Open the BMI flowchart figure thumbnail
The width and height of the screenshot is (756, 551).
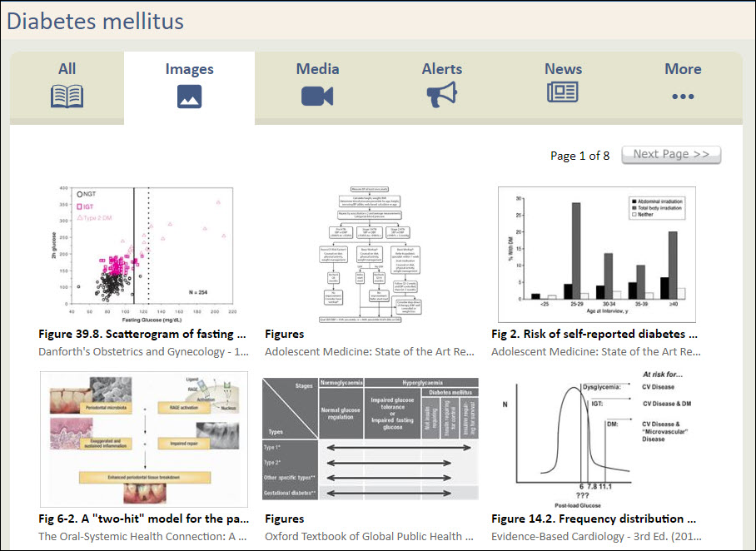click(x=370, y=254)
